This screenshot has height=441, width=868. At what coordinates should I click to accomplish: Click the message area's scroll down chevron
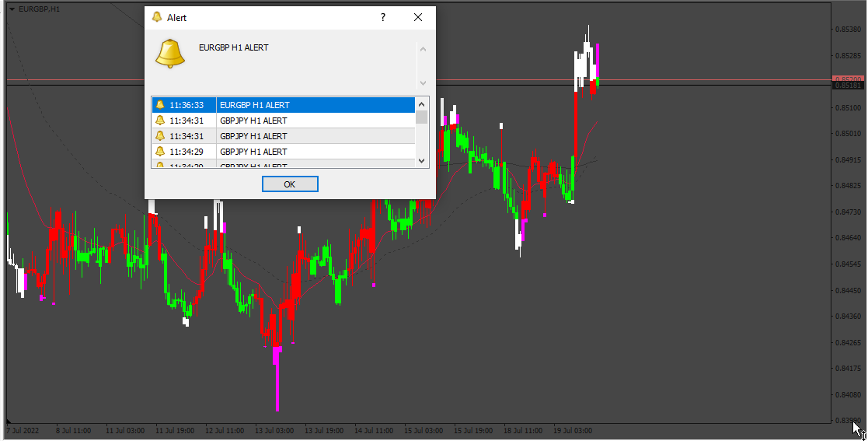coord(423,83)
